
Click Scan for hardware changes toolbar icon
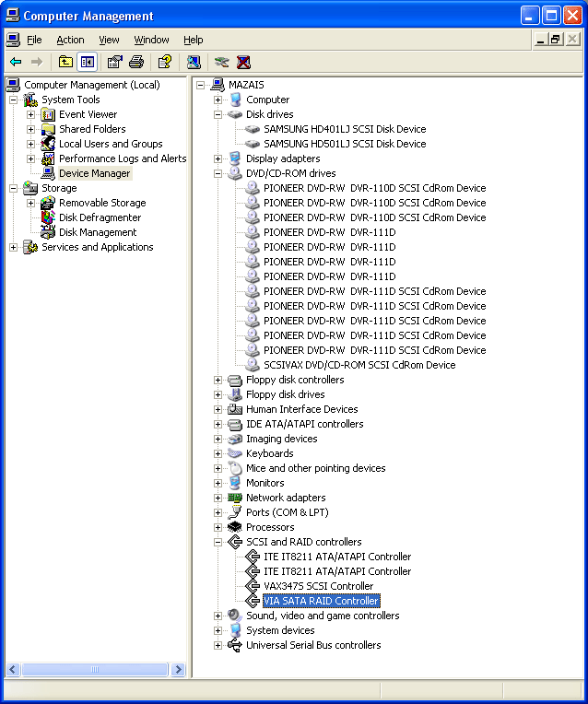tap(194, 62)
